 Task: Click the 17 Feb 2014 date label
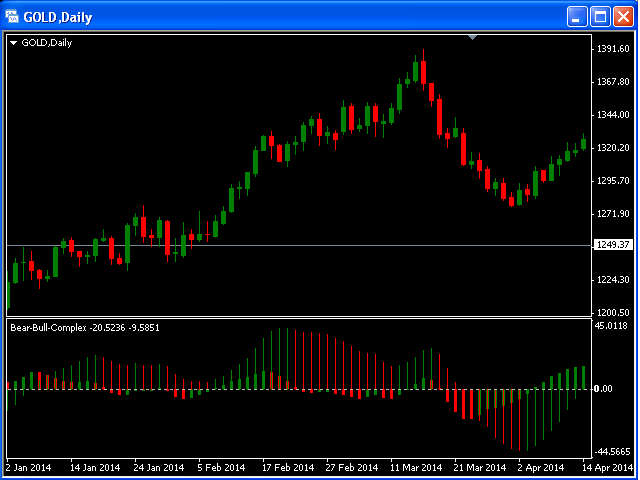tap(288, 467)
